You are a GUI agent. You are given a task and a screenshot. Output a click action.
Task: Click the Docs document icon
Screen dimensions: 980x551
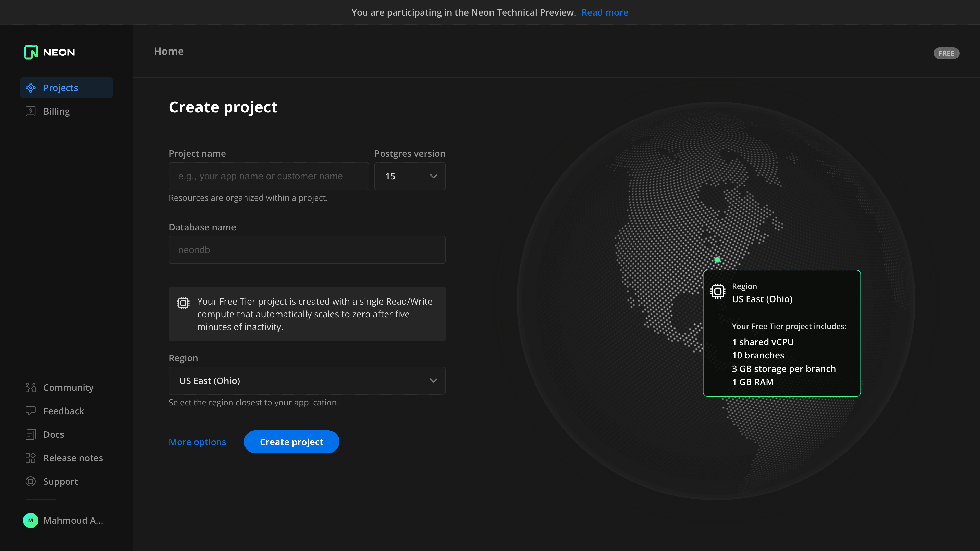[x=30, y=434]
